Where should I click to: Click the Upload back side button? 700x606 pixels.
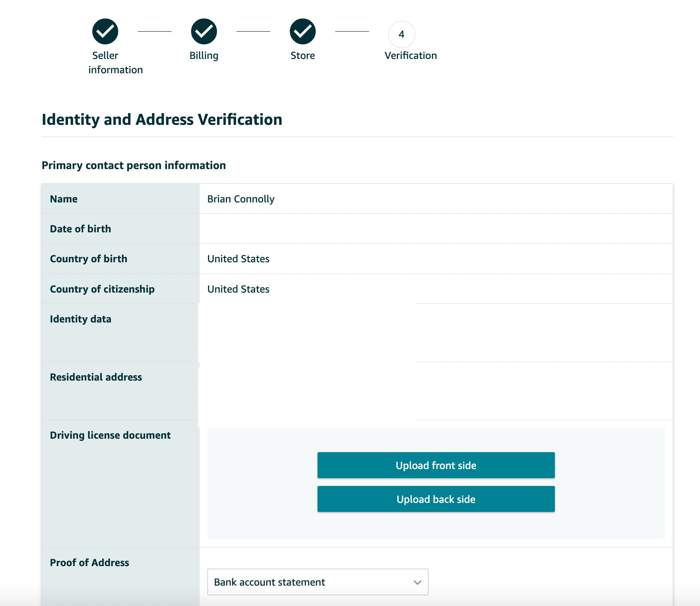pos(436,499)
